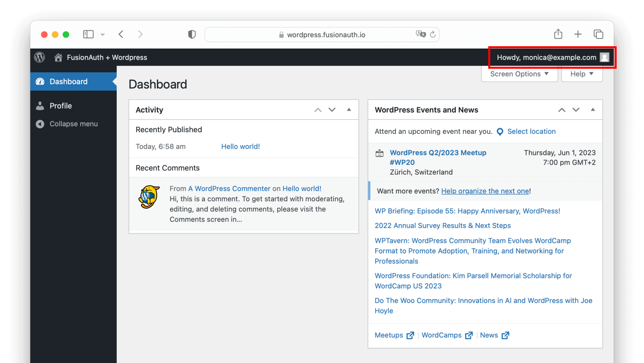Image resolution: width=644 pixels, height=363 pixels.
Task: Focus the wordpress.fusionauth.io address bar
Action: point(322,35)
